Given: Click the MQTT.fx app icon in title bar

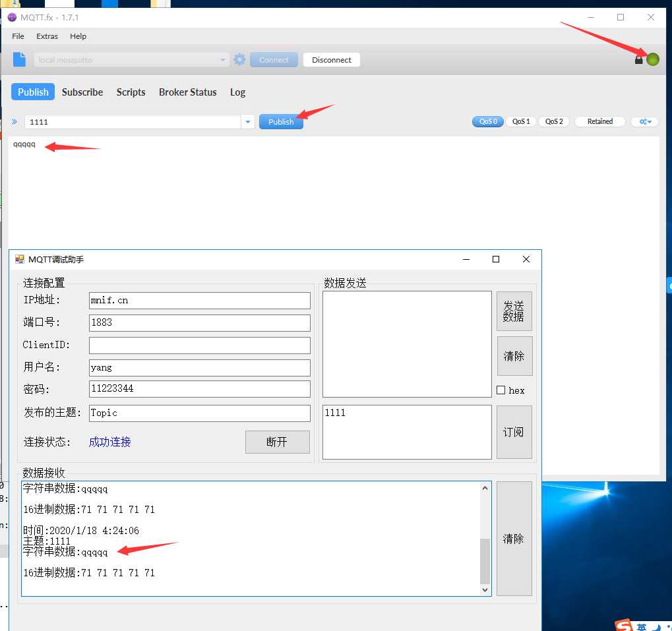Looking at the screenshot, I should pyautogui.click(x=12, y=18).
